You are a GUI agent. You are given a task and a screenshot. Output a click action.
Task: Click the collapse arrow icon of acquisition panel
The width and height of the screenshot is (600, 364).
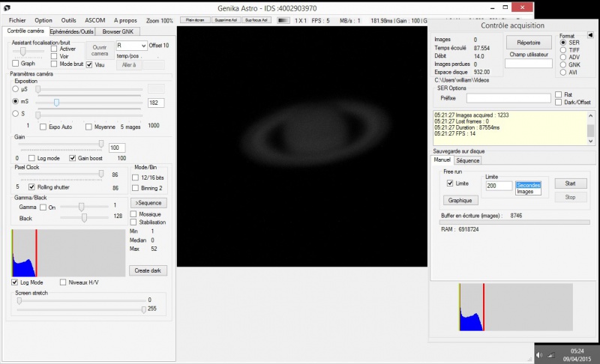coord(590,34)
